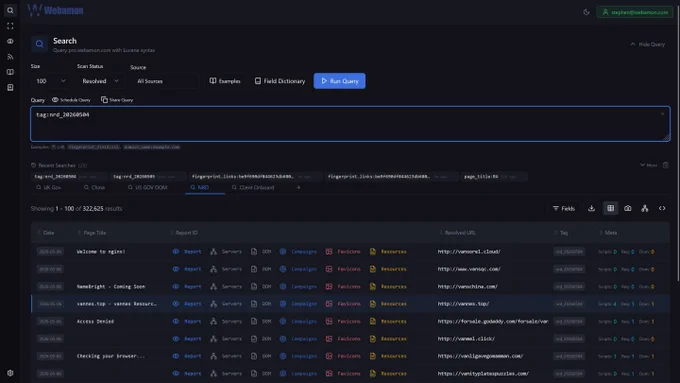680x383 pixels.
Task: Open the eye monitor icon in the sidebar
Action: pos(10,41)
